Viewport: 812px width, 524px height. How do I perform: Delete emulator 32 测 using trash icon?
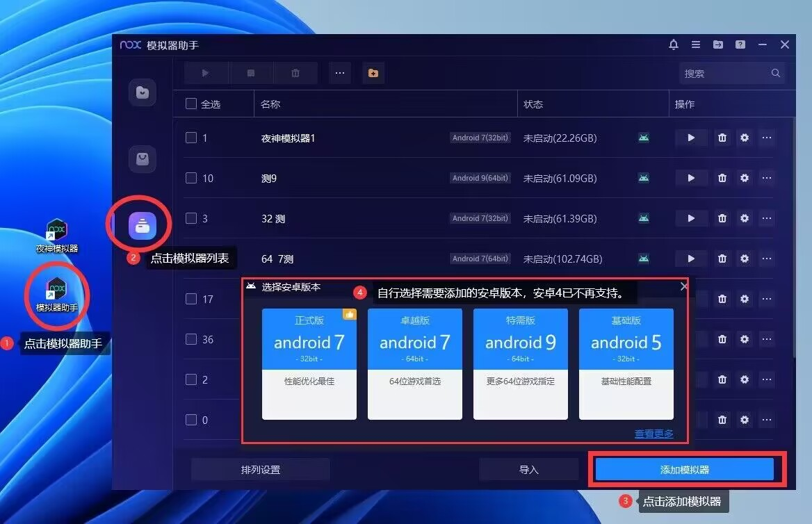[x=722, y=218]
